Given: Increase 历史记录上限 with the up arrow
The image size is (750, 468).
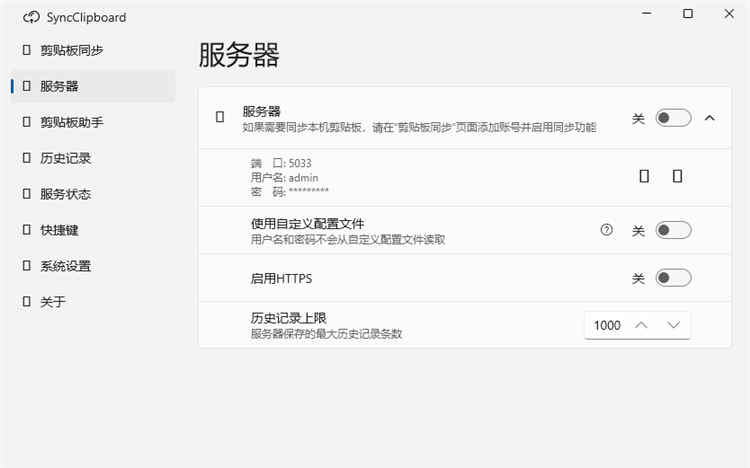Looking at the screenshot, I should pyautogui.click(x=641, y=325).
